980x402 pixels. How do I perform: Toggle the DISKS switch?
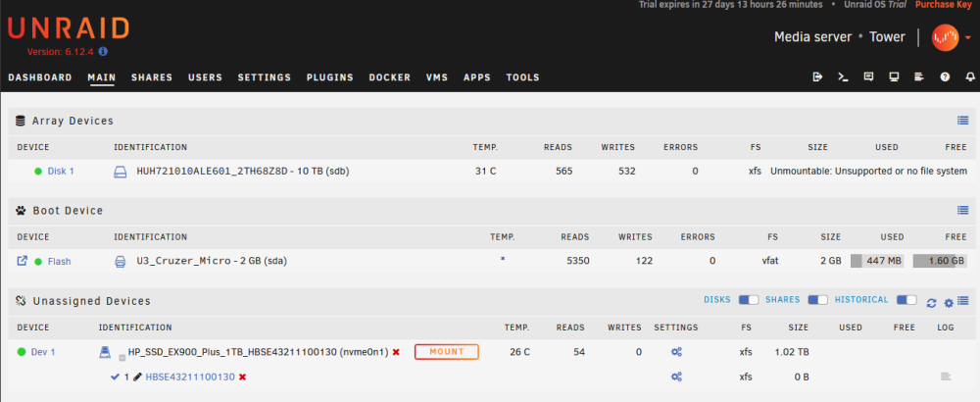tap(748, 300)
